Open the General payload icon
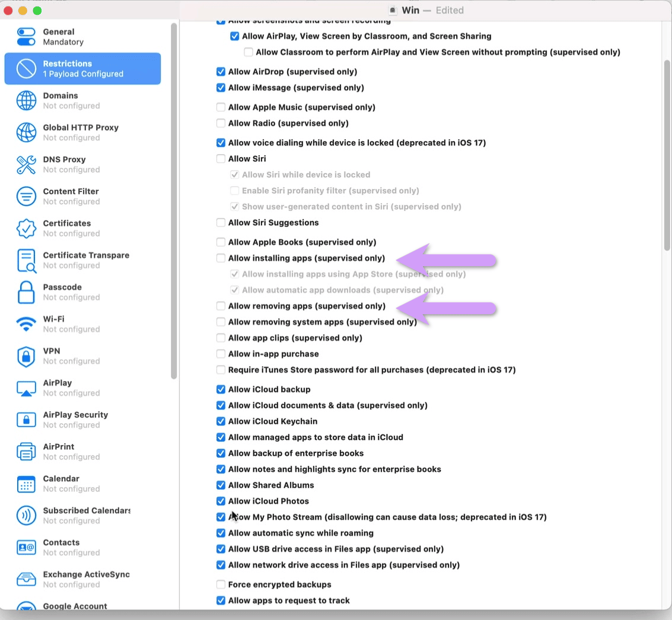Screen dimensions: 672x620 coord(26,37)
